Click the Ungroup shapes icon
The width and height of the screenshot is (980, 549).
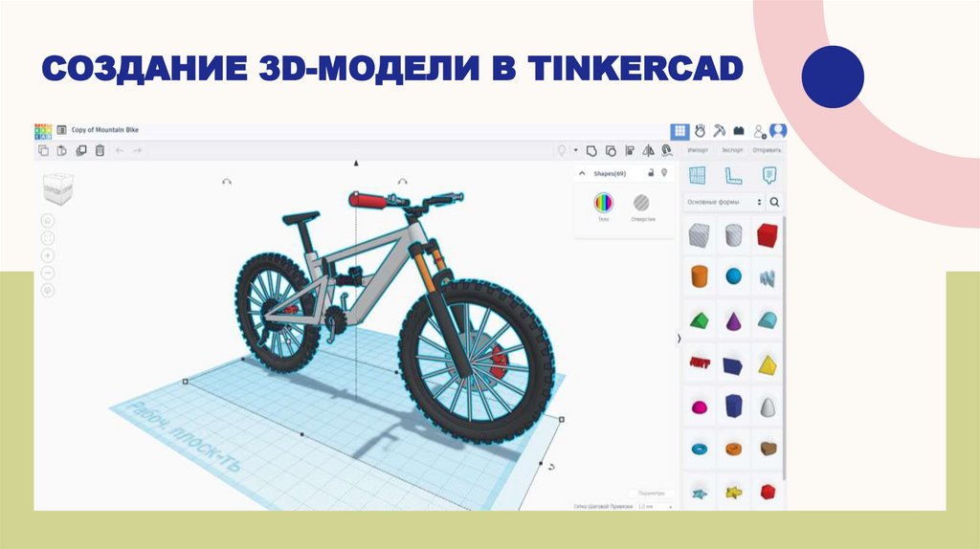[x=611, y=150]
